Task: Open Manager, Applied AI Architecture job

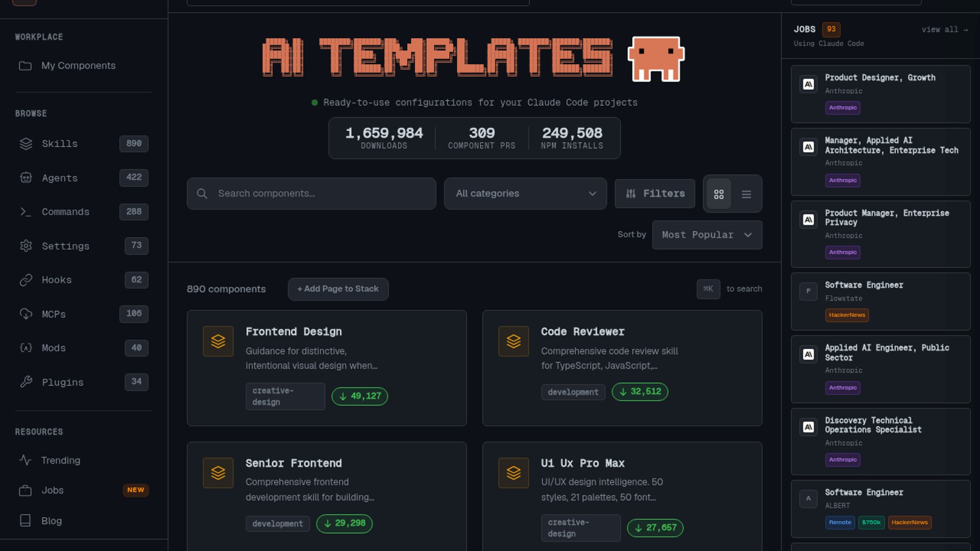Action: coord(880,162)
